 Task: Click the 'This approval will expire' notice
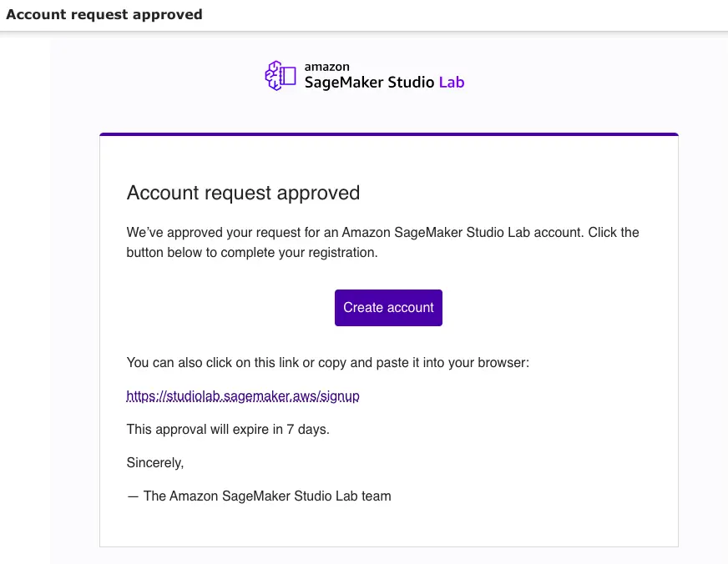[x=228, y=430]
